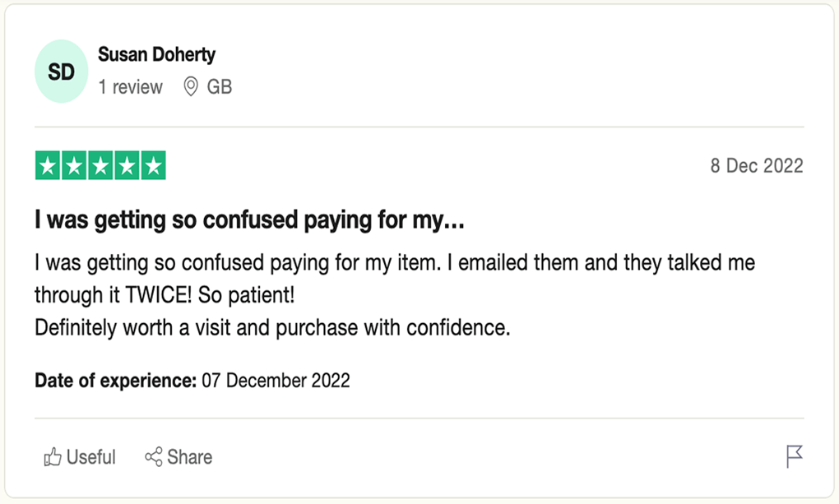Select the second green star
This screenshot has height=504, width=839.
74,165
